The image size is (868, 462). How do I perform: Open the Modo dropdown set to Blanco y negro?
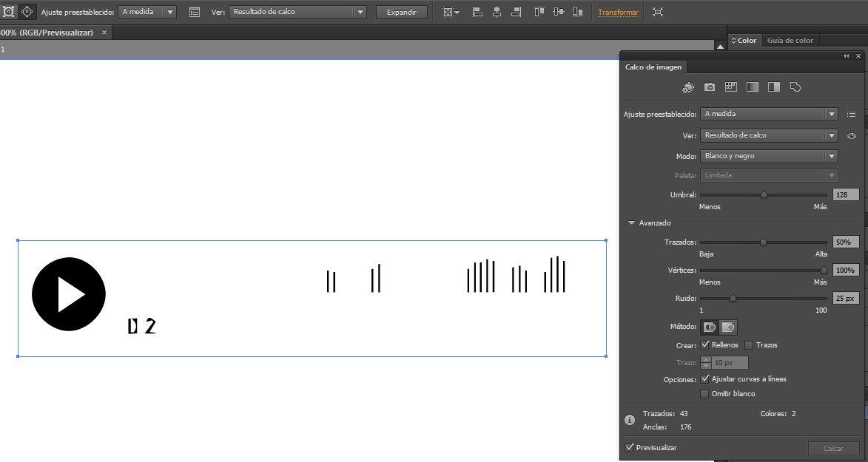pos(769,156)
